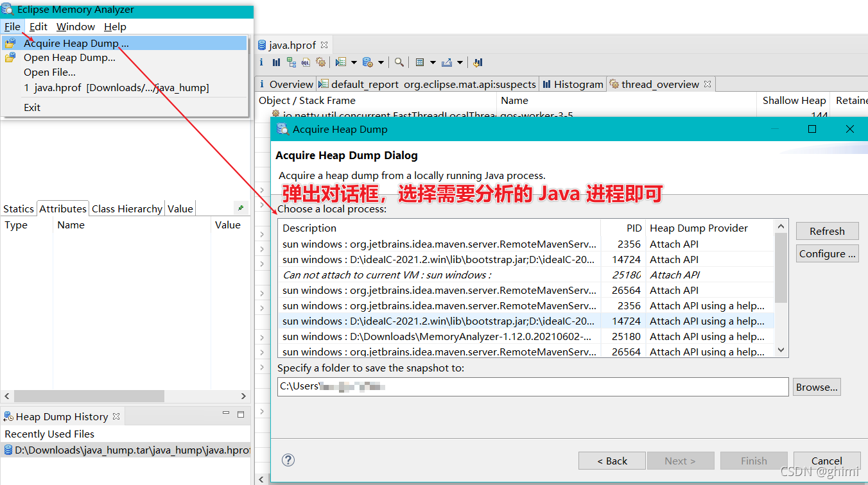Open the File menu

pos(12,26)
